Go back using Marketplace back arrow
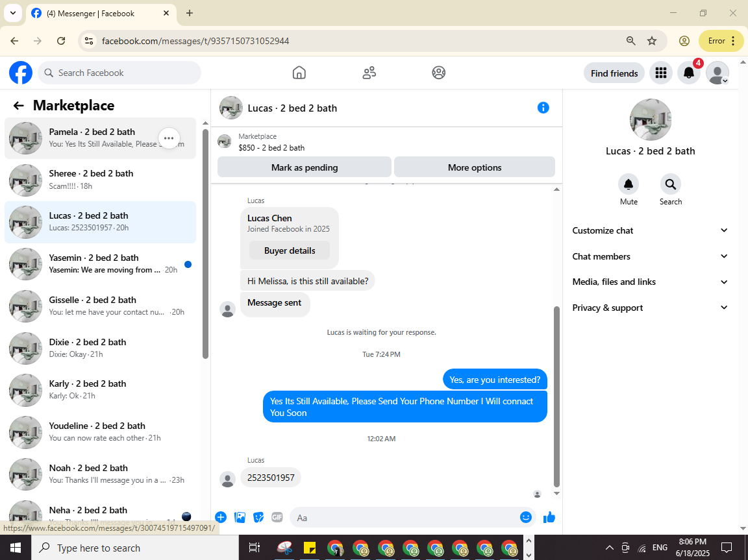The height and width of the screenshot is (560, 748). pos(19,105)
